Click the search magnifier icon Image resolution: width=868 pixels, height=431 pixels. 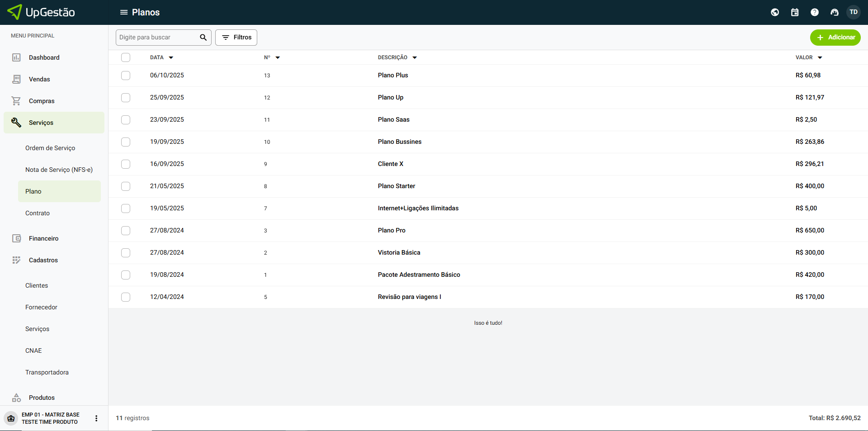(203, 38)
